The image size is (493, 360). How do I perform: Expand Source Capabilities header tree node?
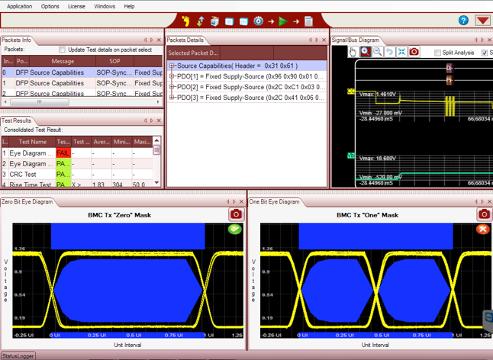[171, 66]
